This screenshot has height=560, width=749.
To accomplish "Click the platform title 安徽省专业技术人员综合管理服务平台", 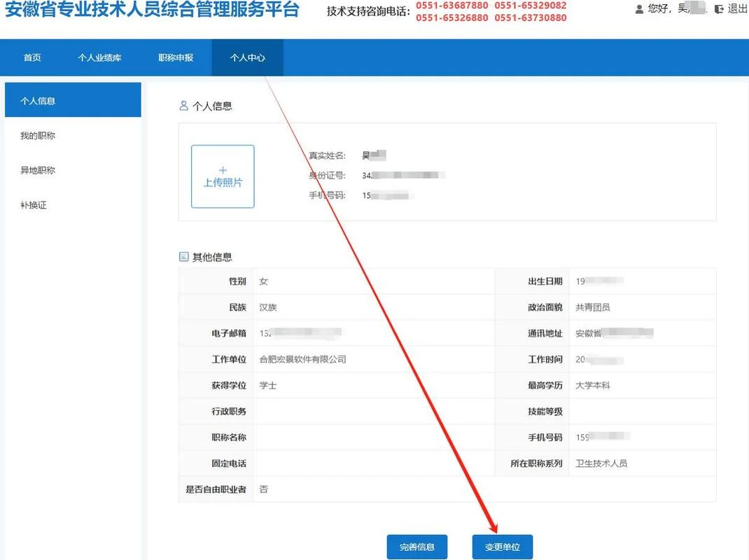I will tap(152, 9).
